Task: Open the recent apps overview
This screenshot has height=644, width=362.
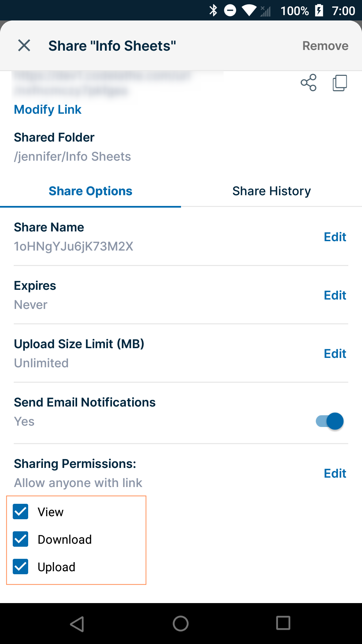Action: pyautogui.click(x=283, y=623)
